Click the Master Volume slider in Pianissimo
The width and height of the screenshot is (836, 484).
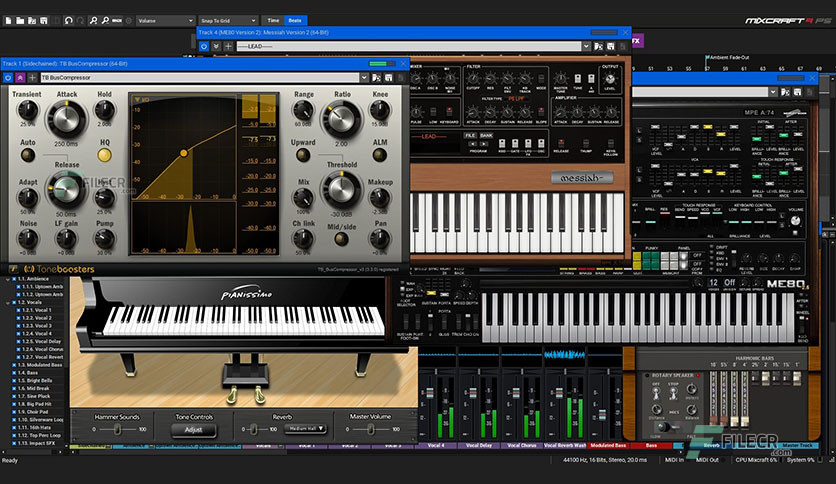[371, 429]
